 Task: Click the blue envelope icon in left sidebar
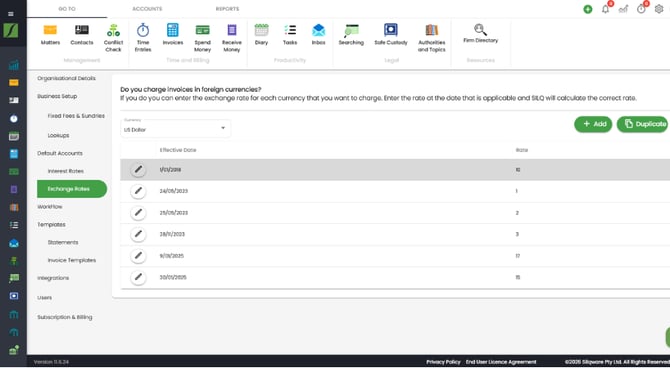14,243
